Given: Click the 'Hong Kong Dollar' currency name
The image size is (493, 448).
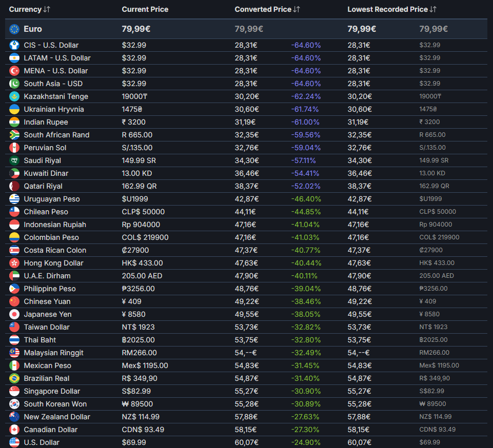Looking at the screenshot, I should [53, 263].
